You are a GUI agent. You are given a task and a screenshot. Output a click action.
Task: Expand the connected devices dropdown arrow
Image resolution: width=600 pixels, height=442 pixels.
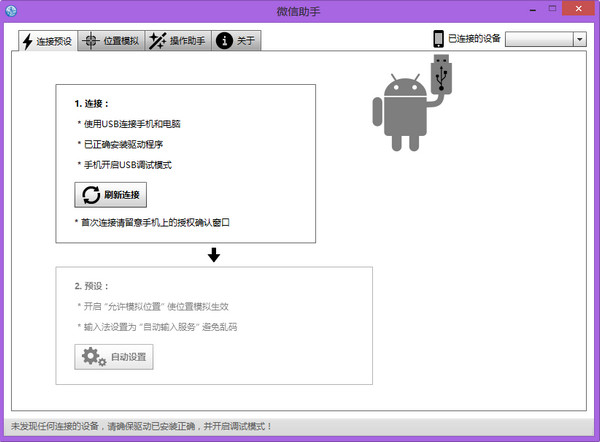[580, 39]
